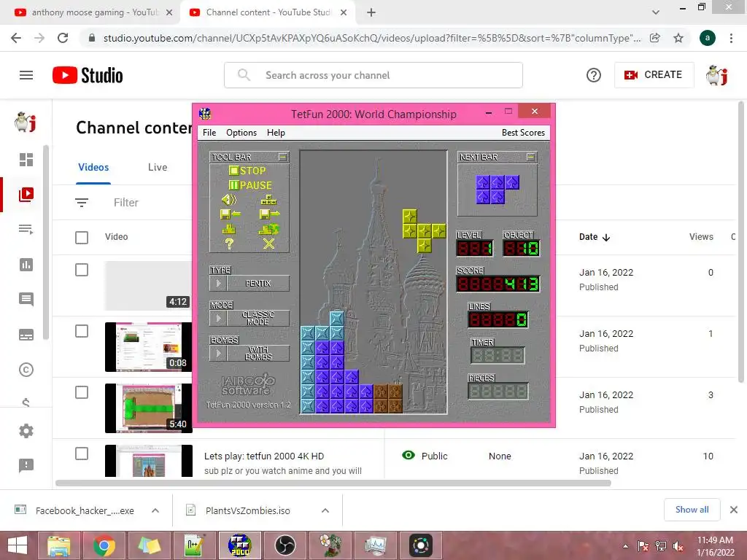Switch to the Live tab in Channel content

[158, 167]
